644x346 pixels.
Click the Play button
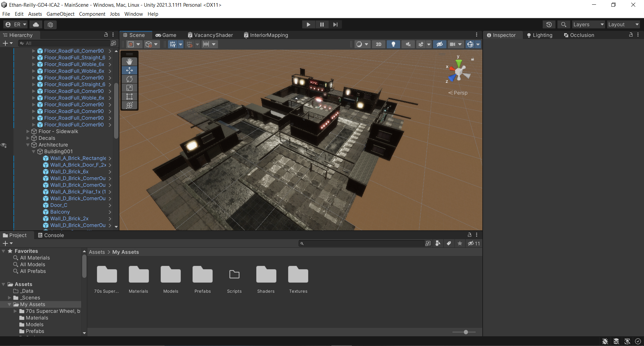pyautogui.click(x=308, y=24)
